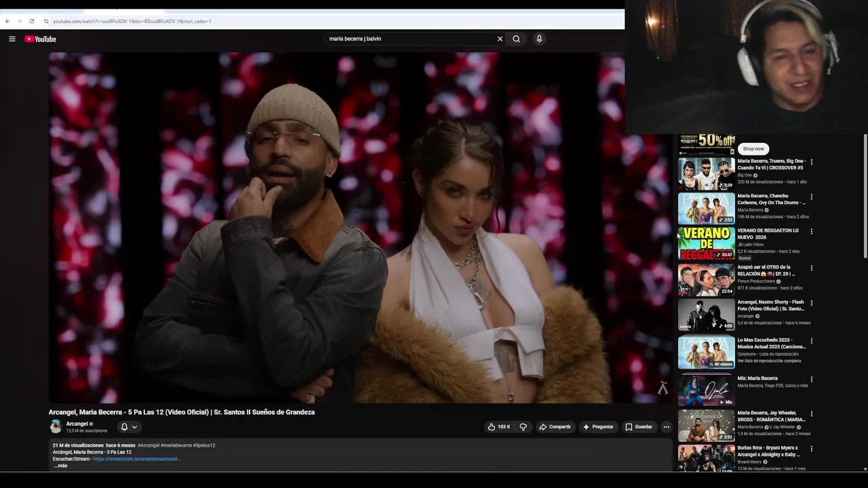The height and width of the screenshot is (488, 868).
Task: Click Shop now on the ad
Action: [753, 148]
